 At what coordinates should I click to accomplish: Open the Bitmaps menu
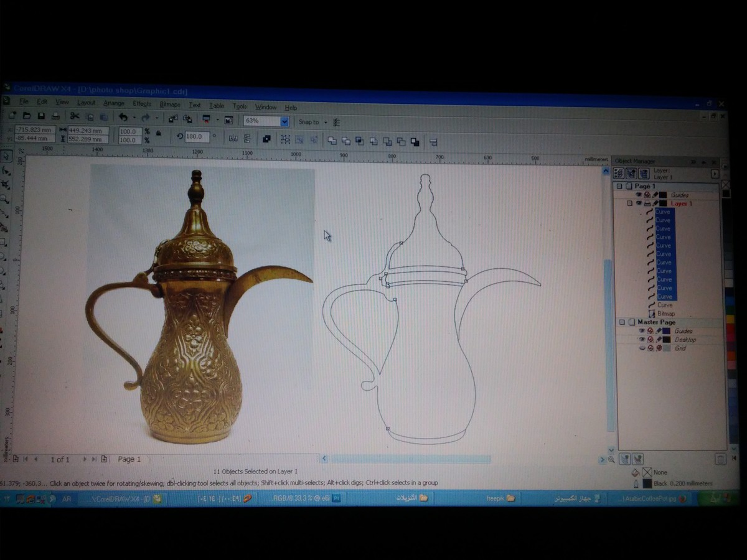click(169, 105)
